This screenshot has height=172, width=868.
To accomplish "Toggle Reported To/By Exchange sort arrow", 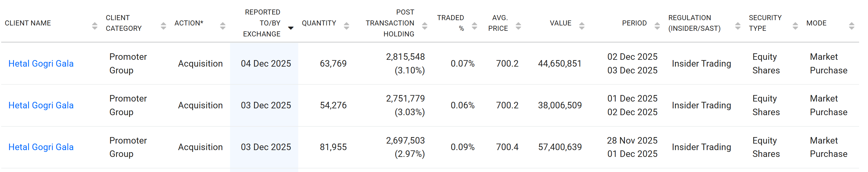I will point(291,28).
